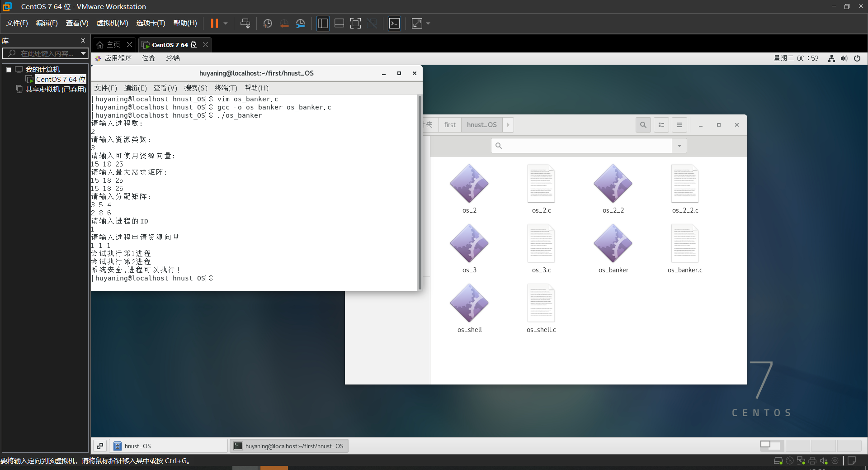This screenshot has height=470, width=868.
Task: Enter full screen mode
Action: [x=356, y=24]
